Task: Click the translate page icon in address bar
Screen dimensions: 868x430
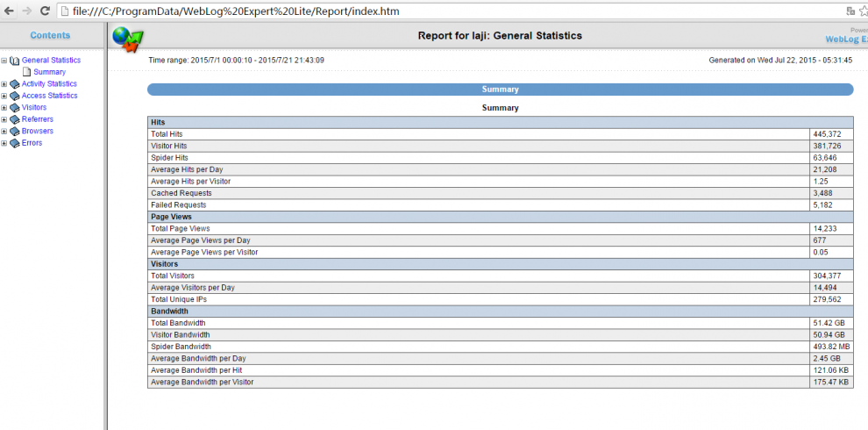Action: click(850, 11)
